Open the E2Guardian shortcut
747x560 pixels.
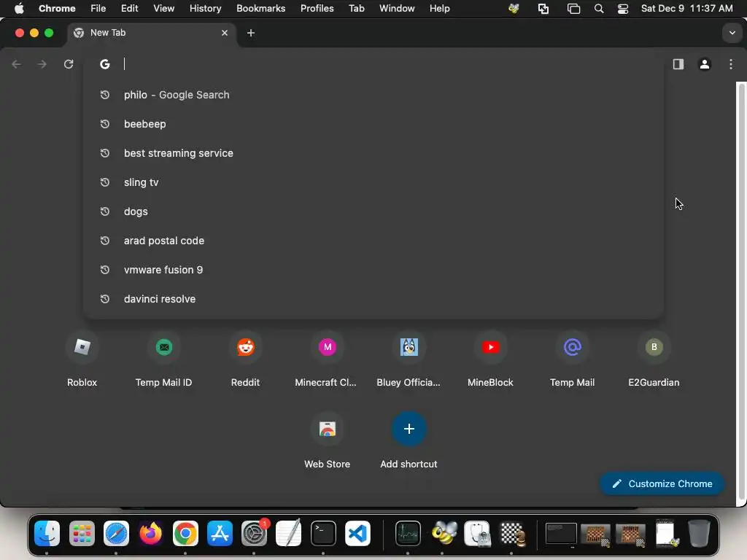click(x=654, y=360)
